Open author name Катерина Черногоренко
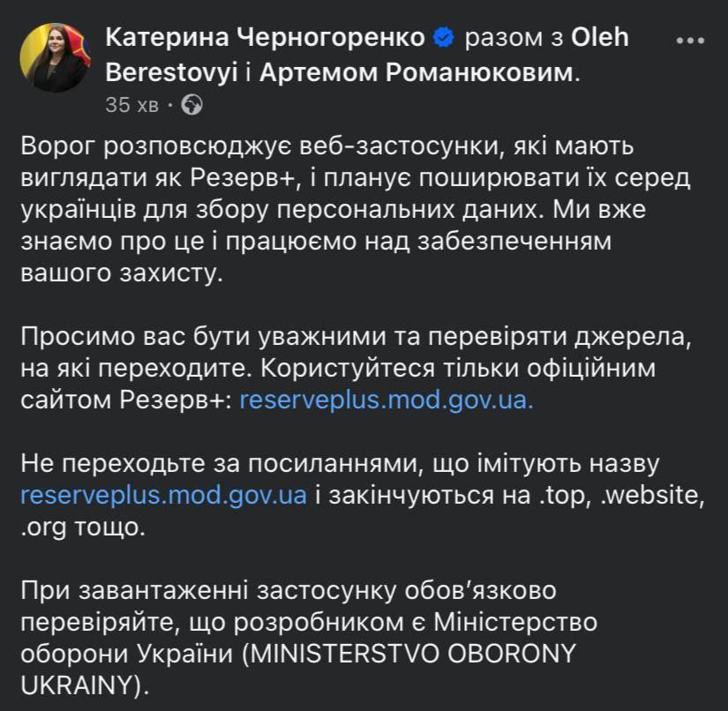Screen dimensions: 728x711 [x=266, y=38]
